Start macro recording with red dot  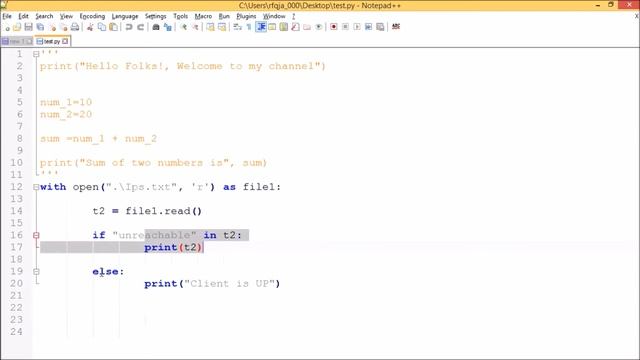(x=333, y=27)
